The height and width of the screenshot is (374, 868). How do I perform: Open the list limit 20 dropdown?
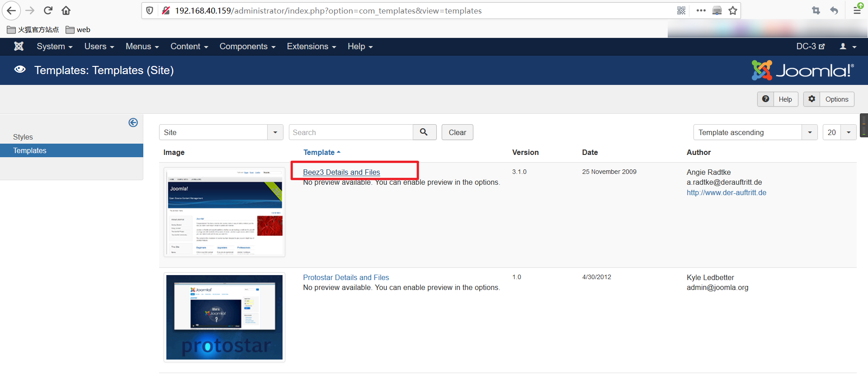840,132
